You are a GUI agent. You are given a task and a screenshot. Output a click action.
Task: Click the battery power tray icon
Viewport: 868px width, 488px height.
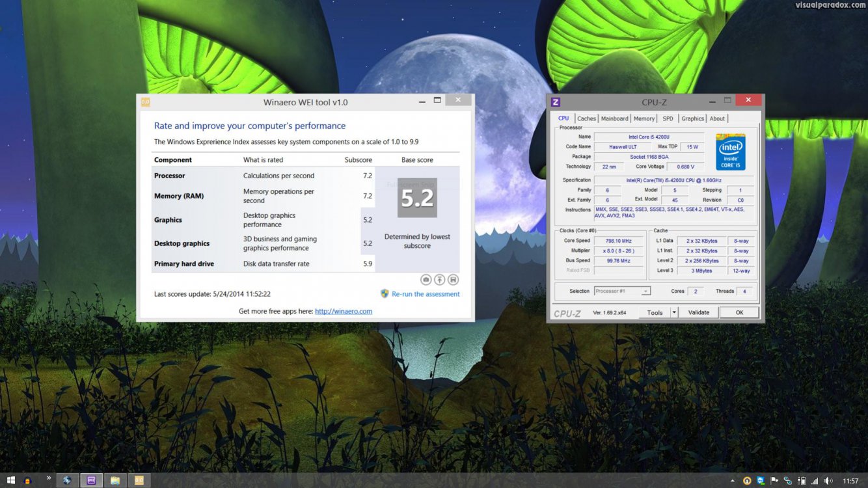point(802,481)
